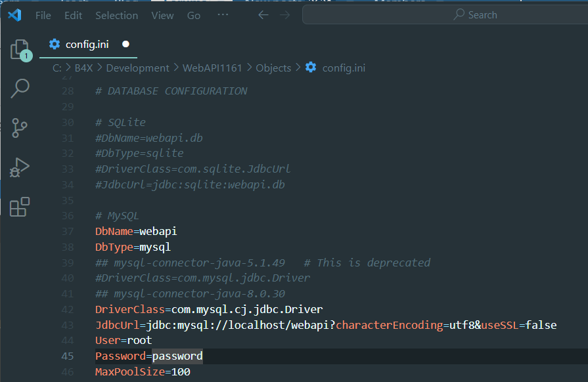Image resolution: width=588 pixels, height=382 pixels.
Task: Click the VS Code logo icon
Action: click(14, 15)
